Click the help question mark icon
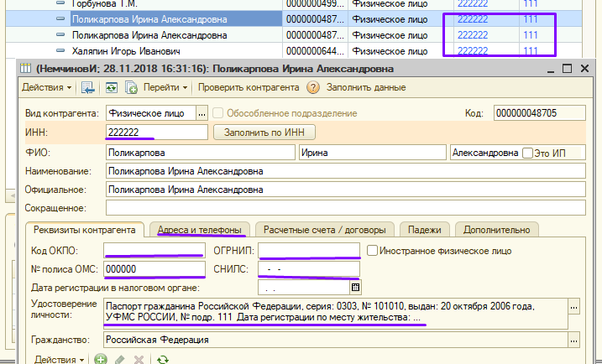 coord(313,87)
